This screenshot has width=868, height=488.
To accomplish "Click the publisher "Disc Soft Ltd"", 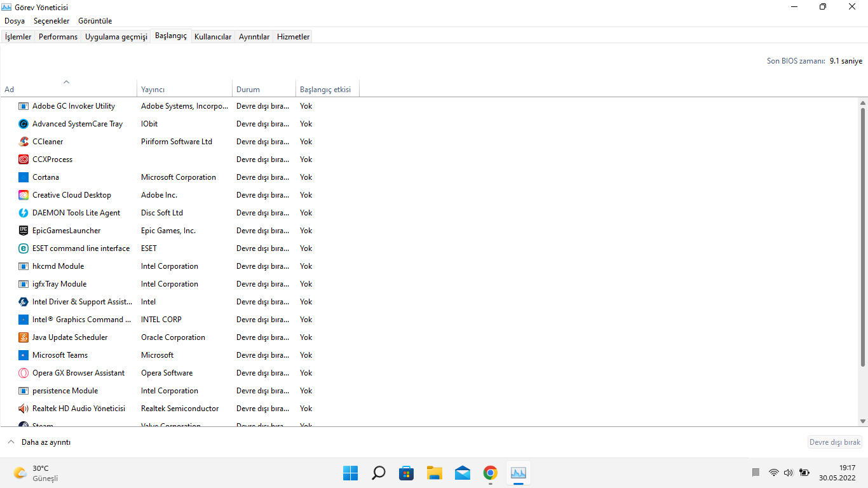I will (x=162, y=213).
